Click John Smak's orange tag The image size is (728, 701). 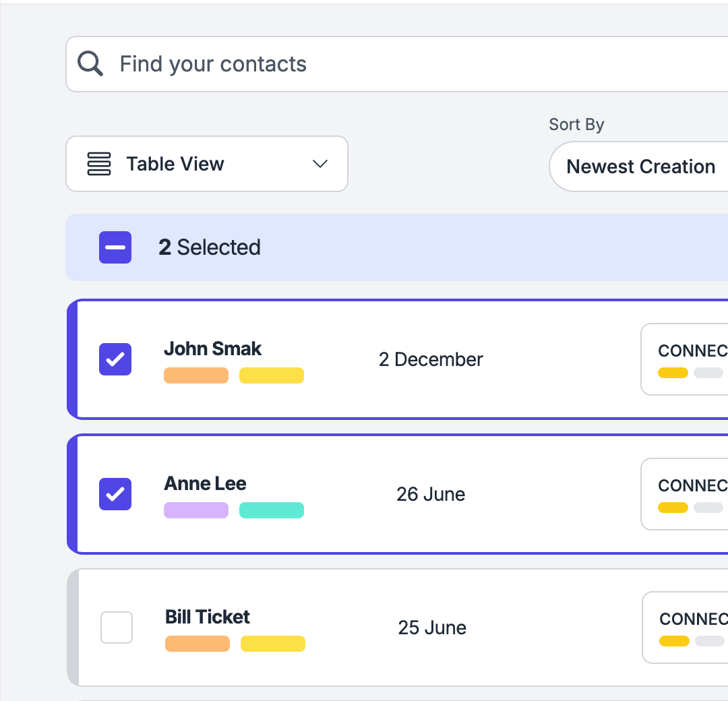(x=196, y=375)
